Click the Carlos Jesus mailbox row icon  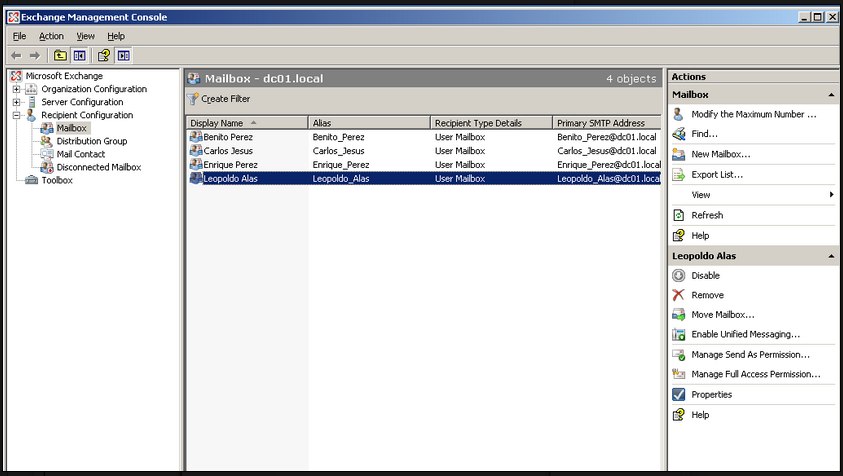196,151
